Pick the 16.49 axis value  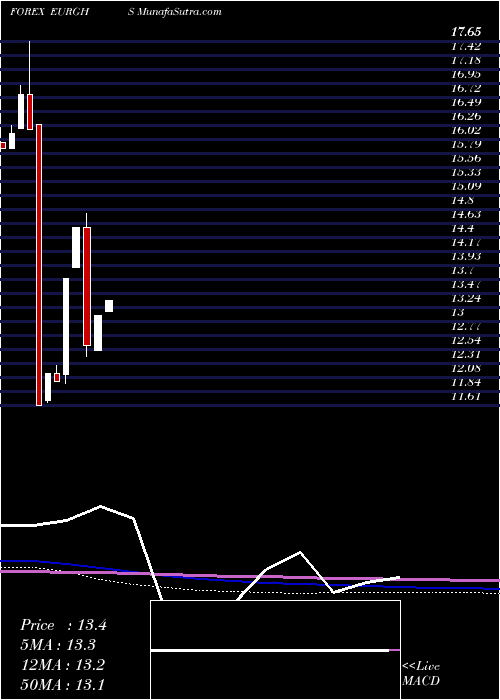pos(466,102)
